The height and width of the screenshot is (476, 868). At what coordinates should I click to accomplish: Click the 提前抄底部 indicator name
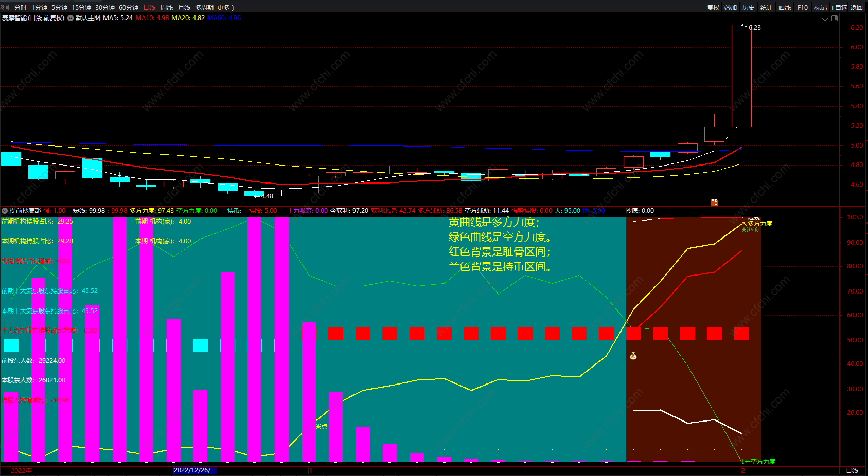25,211
